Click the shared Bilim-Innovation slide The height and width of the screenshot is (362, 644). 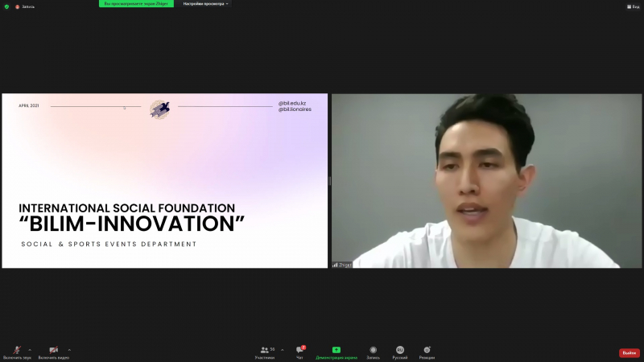(x=164, y=181)
